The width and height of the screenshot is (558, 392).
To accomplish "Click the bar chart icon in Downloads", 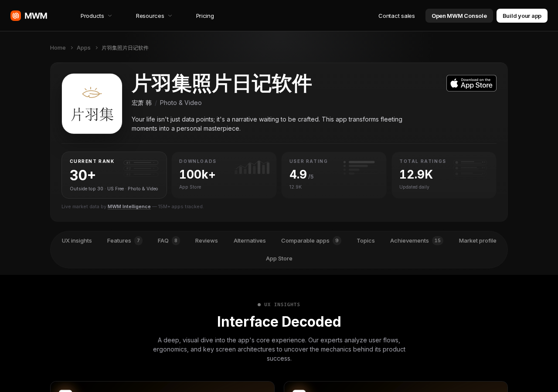I will click(252, 167).
